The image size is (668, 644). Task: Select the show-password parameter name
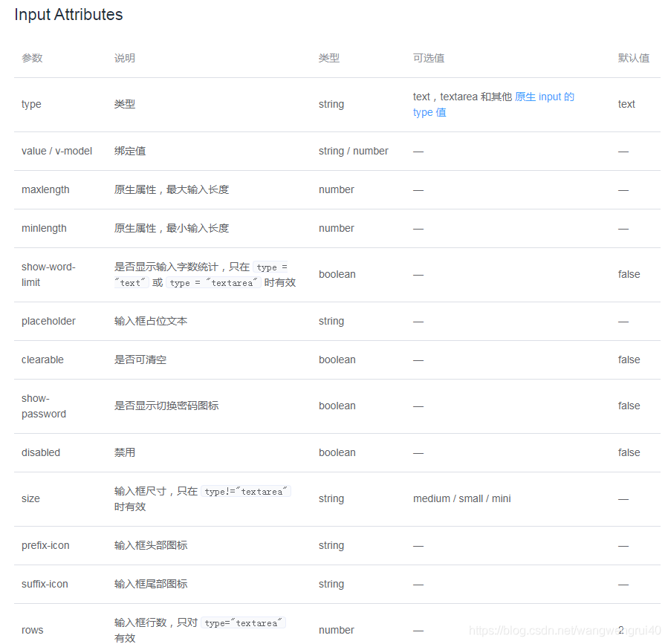point(43,406)
